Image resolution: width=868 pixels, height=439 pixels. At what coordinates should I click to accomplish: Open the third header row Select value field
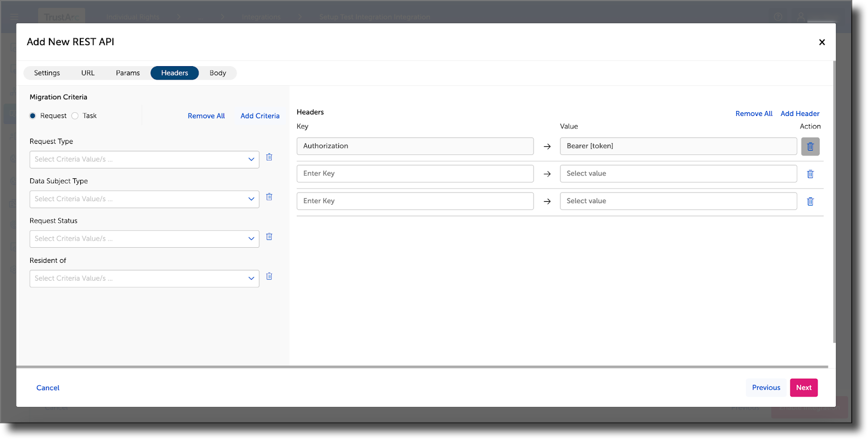pyautogui.click(x=678, y=201)
